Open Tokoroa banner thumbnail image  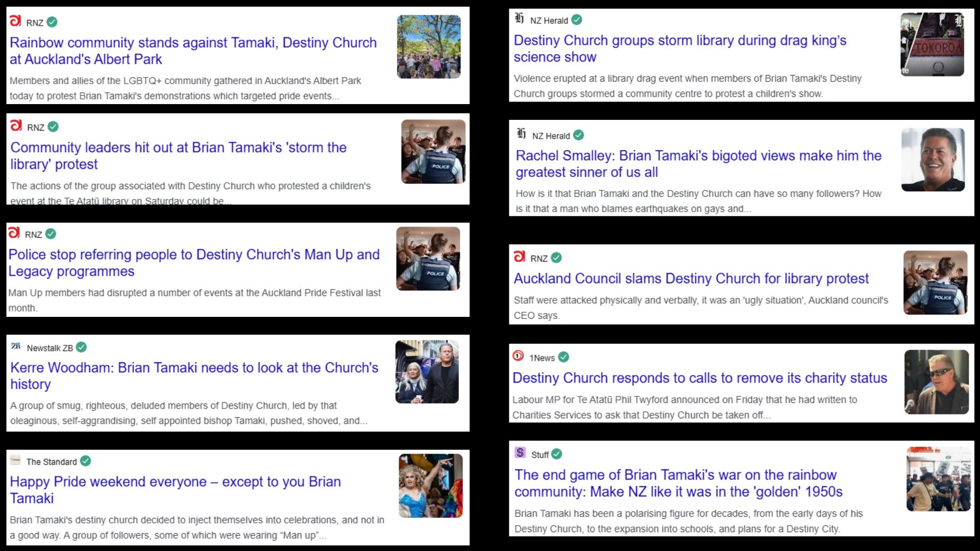pyautogui.click(x=933, y=44)
